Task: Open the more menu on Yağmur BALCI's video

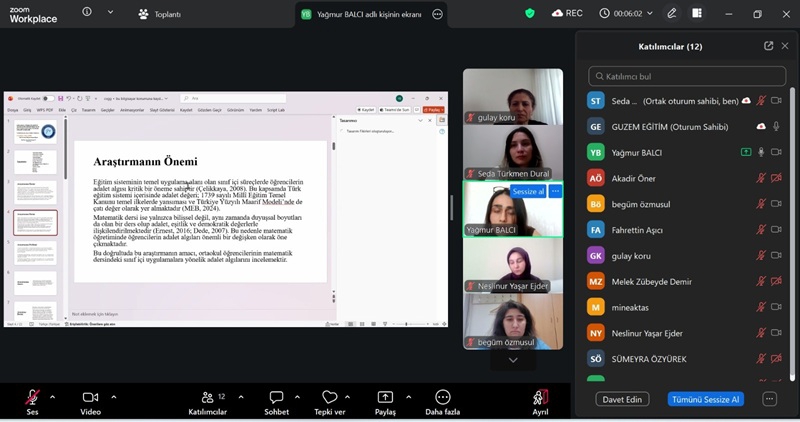Action: coord(555,191)
